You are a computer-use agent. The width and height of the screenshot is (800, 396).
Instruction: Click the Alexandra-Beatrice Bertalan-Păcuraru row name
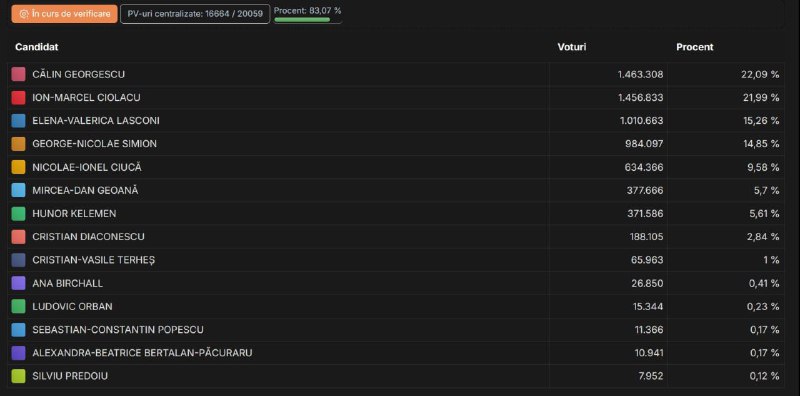(x=142, y=353)
